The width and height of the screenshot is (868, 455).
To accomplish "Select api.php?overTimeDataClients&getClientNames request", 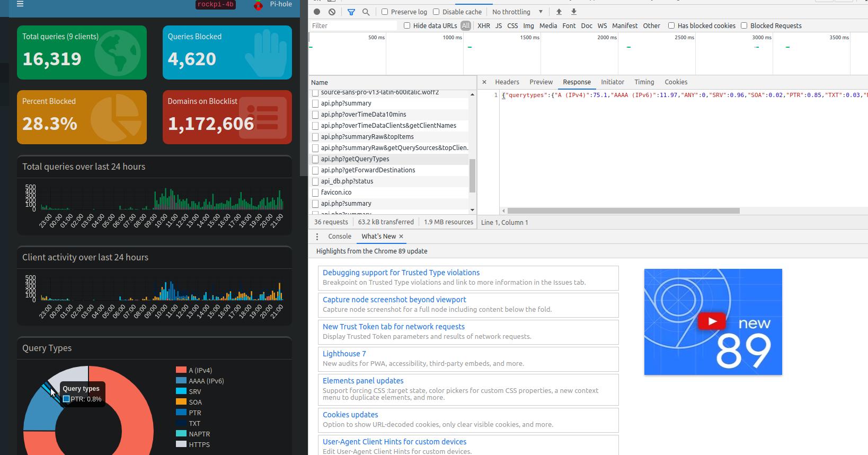I will [389, 126].
